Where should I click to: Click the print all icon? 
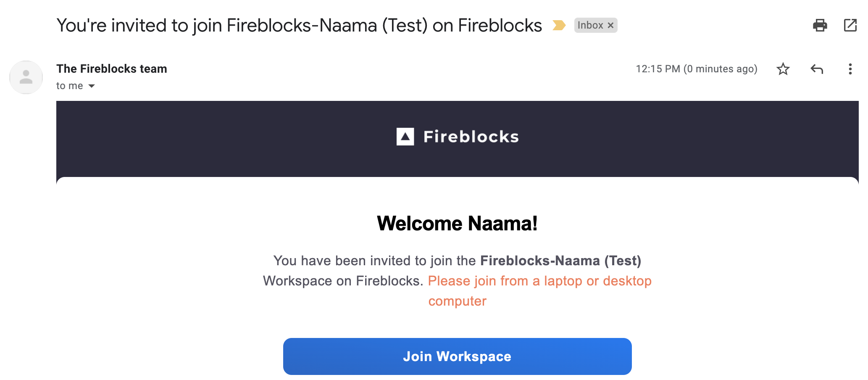[x=820, y=25]
